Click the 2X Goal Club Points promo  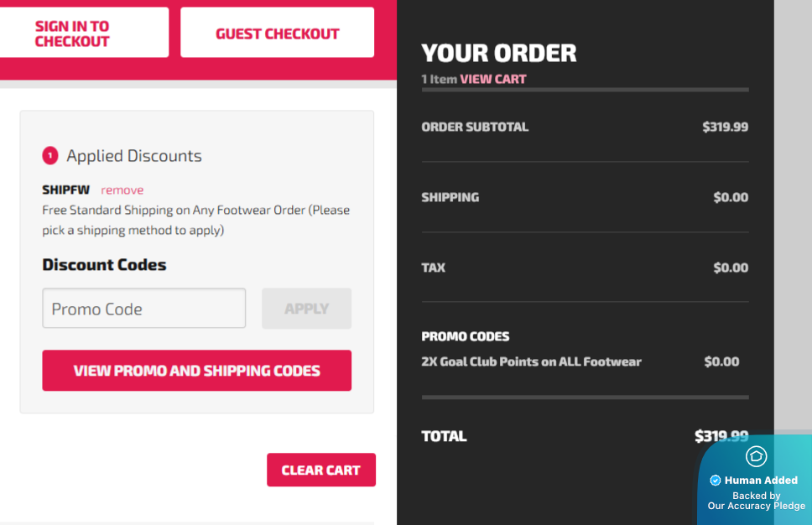(531, 362)
